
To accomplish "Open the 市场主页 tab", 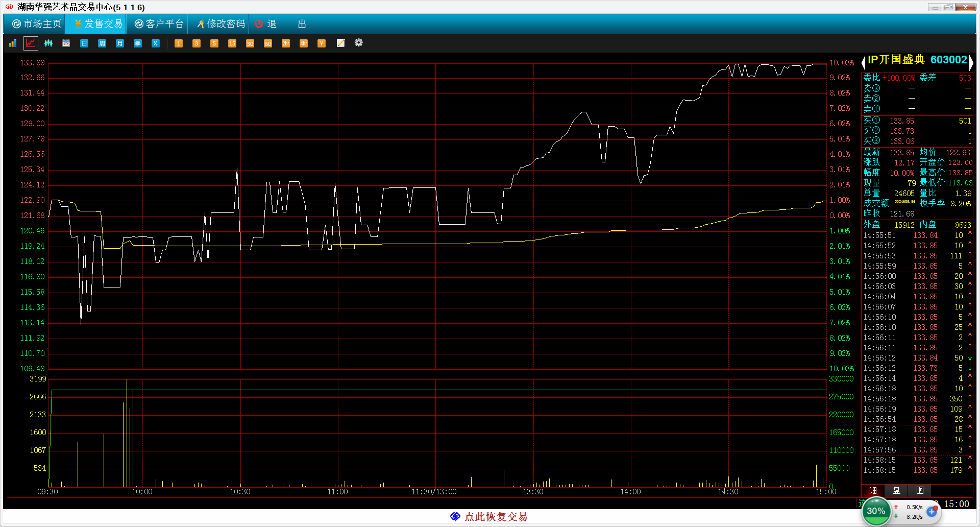I will [x=36, y=24].
